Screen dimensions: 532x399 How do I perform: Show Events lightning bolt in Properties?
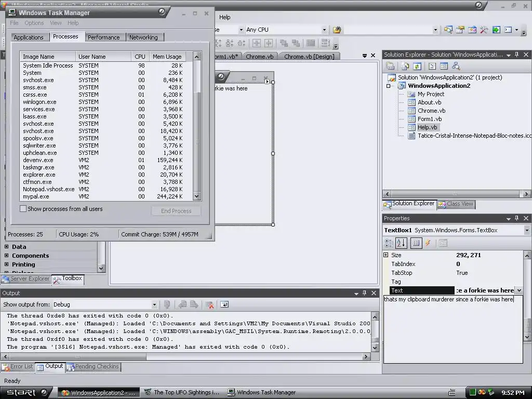tap(428, 243)
